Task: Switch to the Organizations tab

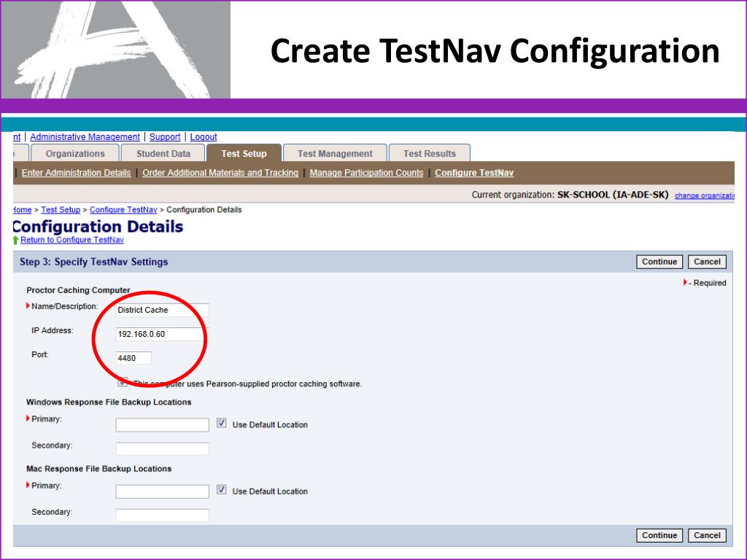Action: [75, 153]
